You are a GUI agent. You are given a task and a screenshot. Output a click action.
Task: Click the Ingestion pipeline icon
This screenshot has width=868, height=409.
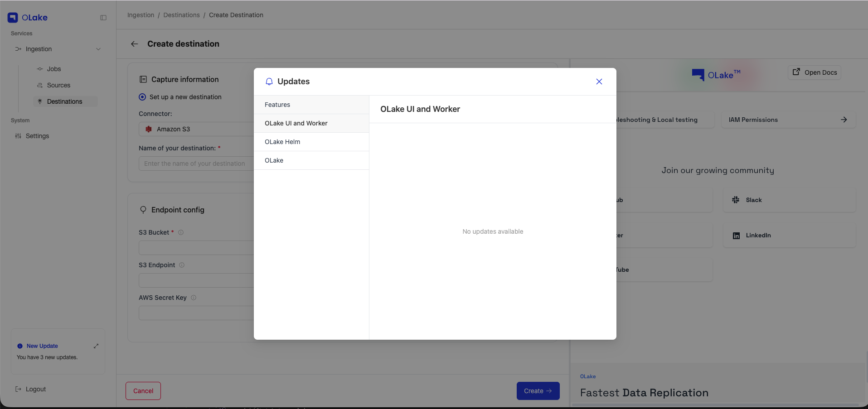18,49
